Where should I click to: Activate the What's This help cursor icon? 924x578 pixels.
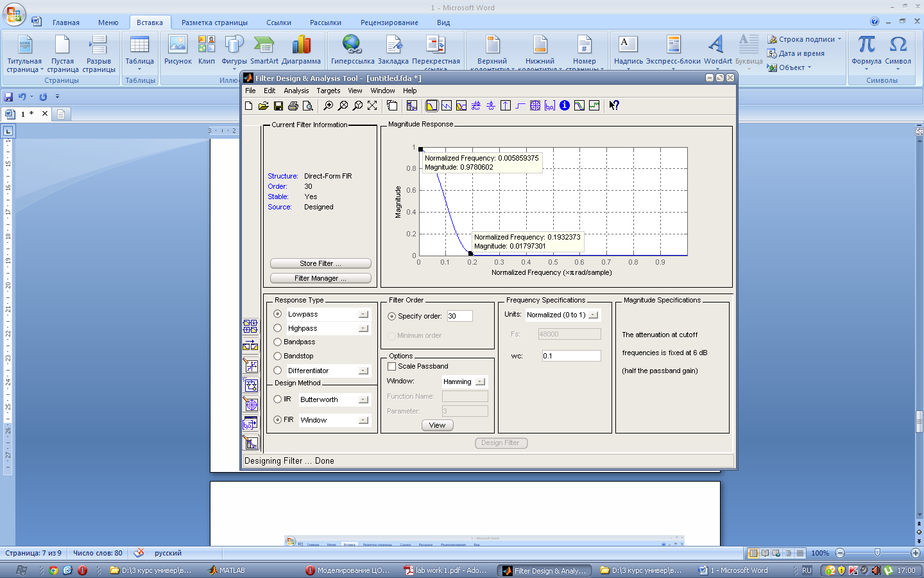(x=614, y=105)
